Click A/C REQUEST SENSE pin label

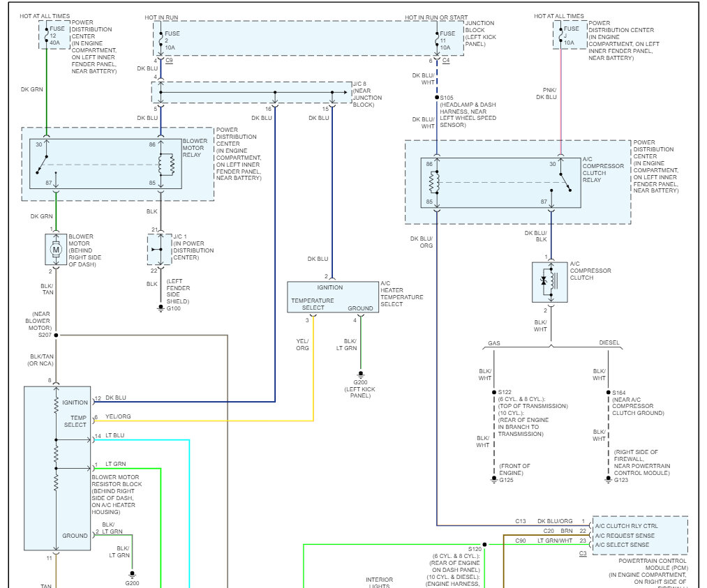pyautogui.click(x=625, y=535)
